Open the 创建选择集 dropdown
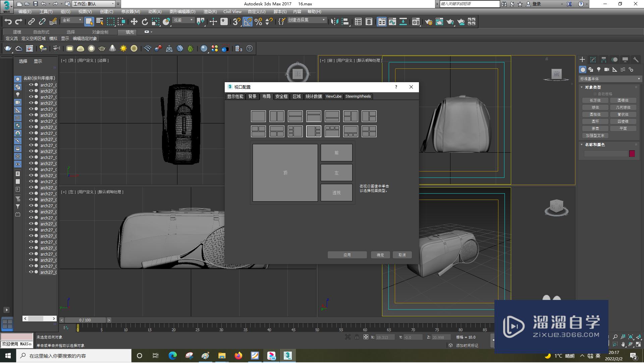This screenshot has height=363, width=644. tap(307, 20)
